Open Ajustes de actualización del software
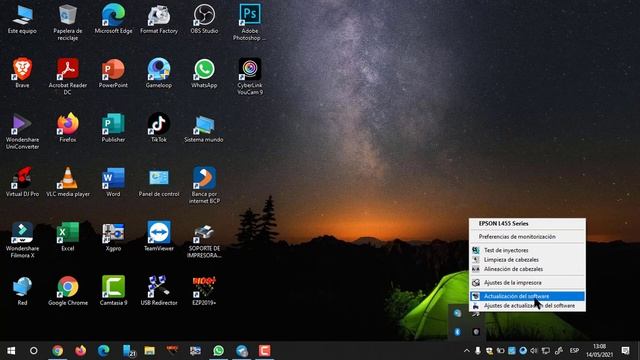The width and height of the screenshot is (640, 360). [x=527, y=306]
